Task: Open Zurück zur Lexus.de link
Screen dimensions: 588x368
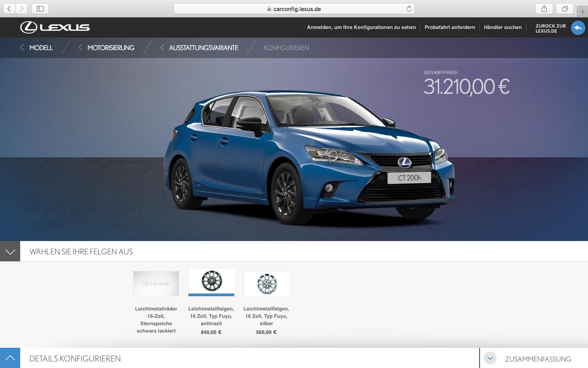Action: coord(550,29)
